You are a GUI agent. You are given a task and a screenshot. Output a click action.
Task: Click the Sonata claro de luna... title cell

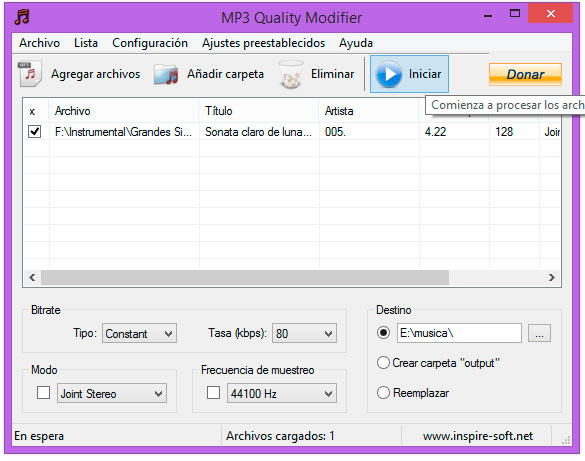click(259, 132)
